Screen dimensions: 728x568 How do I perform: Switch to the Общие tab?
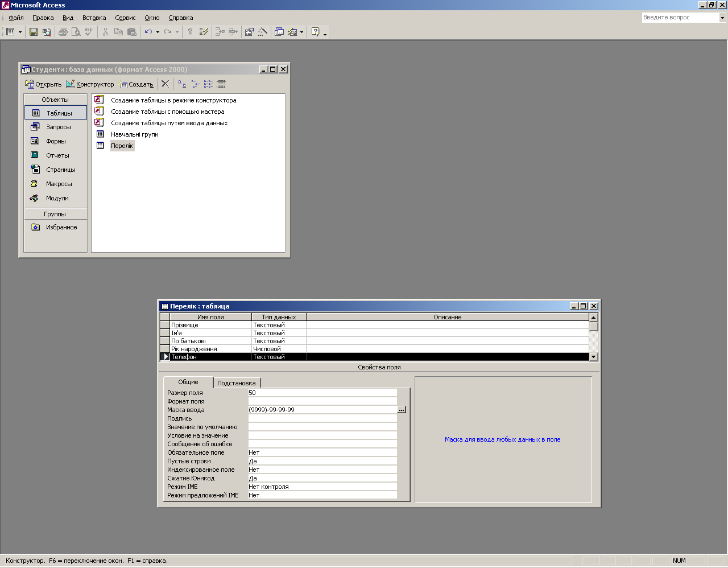click(188, 382)
